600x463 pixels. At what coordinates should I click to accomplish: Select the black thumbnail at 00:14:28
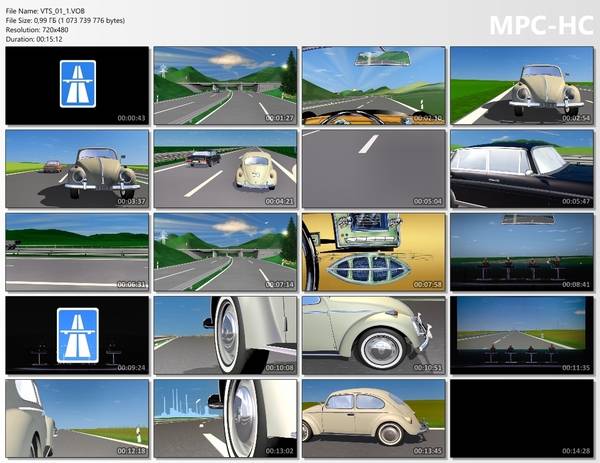(522, 419)
